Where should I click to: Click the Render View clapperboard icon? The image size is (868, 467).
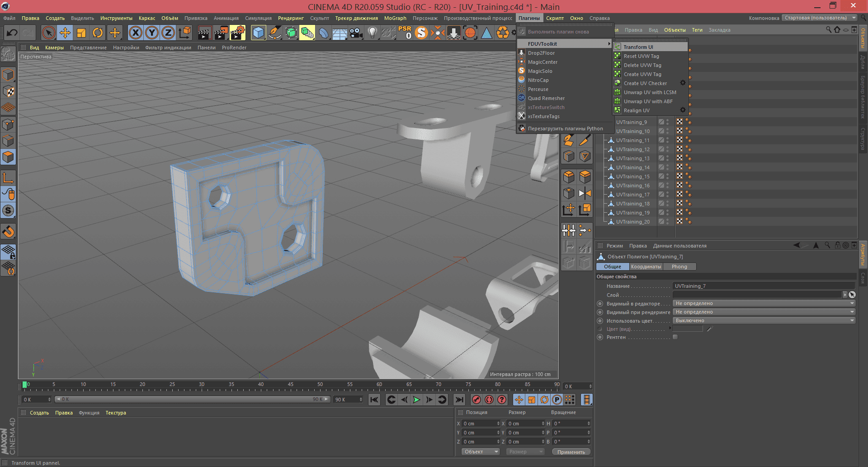[204, 33]
